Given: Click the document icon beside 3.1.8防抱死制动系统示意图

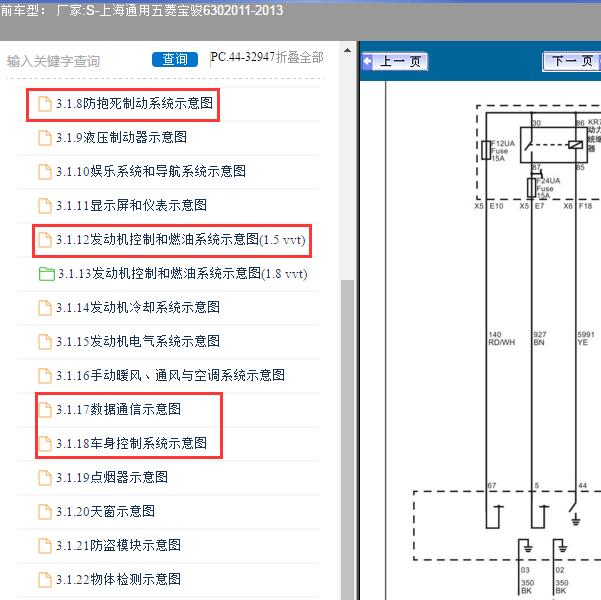Looking at the screenshot, I should (45, 104).
